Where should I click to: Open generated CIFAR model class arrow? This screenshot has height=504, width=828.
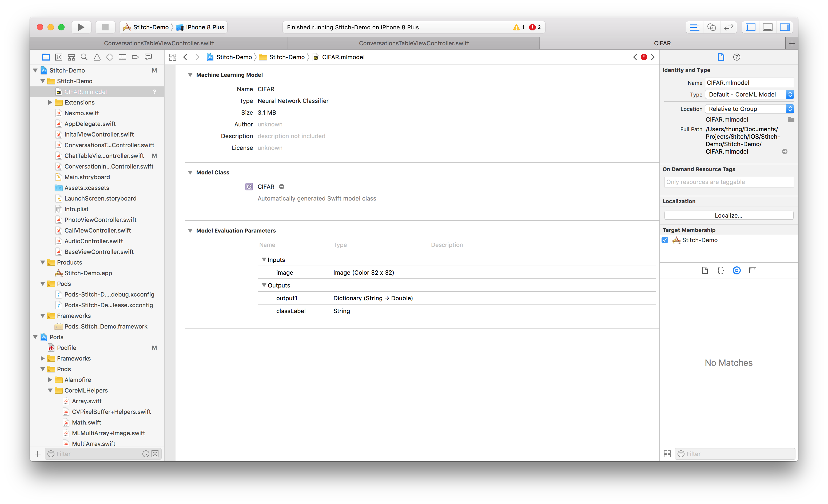point(282,187)
